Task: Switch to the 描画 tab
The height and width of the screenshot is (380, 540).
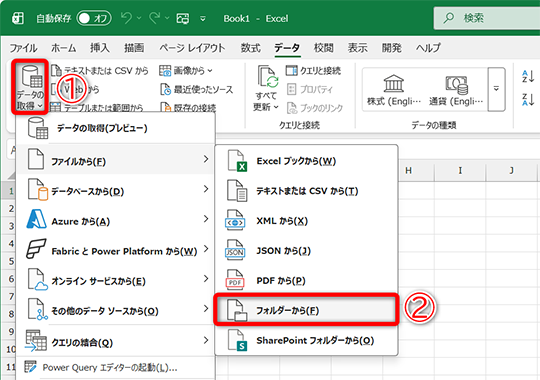Action: [134, 48]
